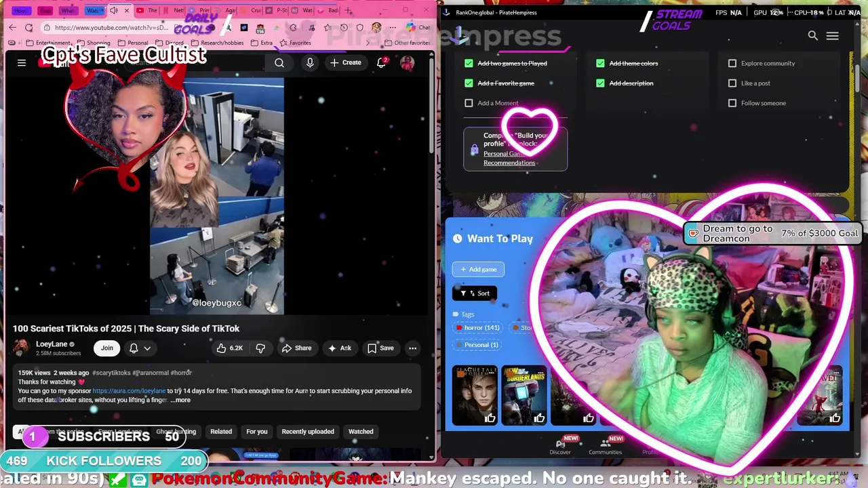This screenshot has width=868, height=488.
Task: Click the Ask button under video
Action: tap(340, 348)
